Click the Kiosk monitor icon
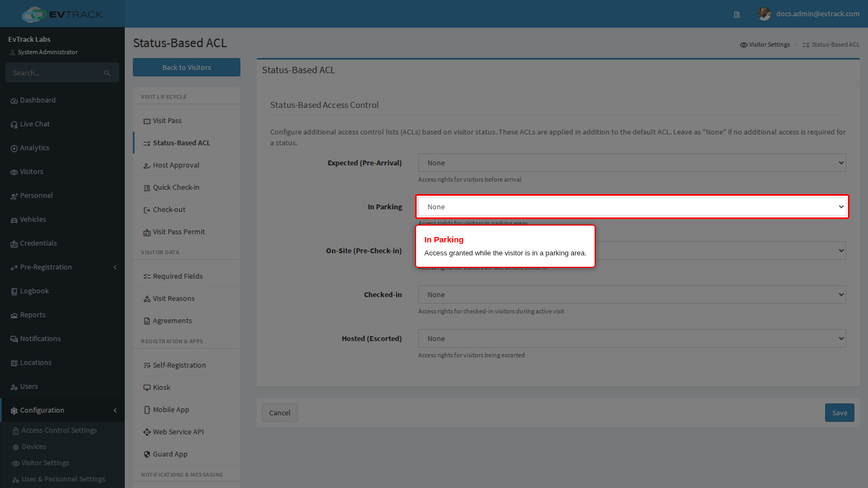This screenshot has width=868, height=488. 147,388
